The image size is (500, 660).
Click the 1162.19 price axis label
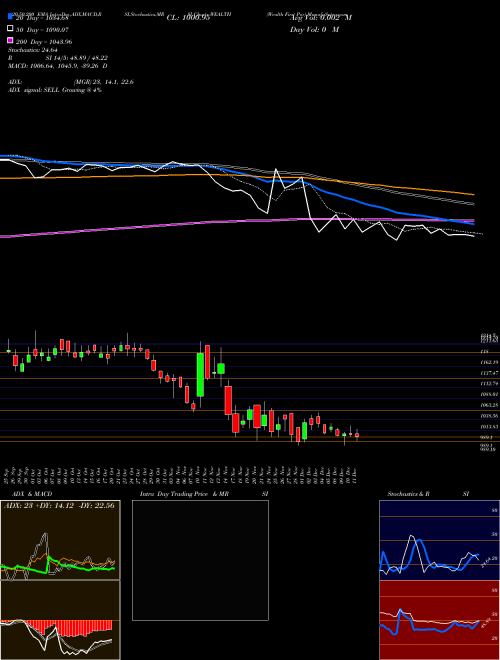point(489,362)
